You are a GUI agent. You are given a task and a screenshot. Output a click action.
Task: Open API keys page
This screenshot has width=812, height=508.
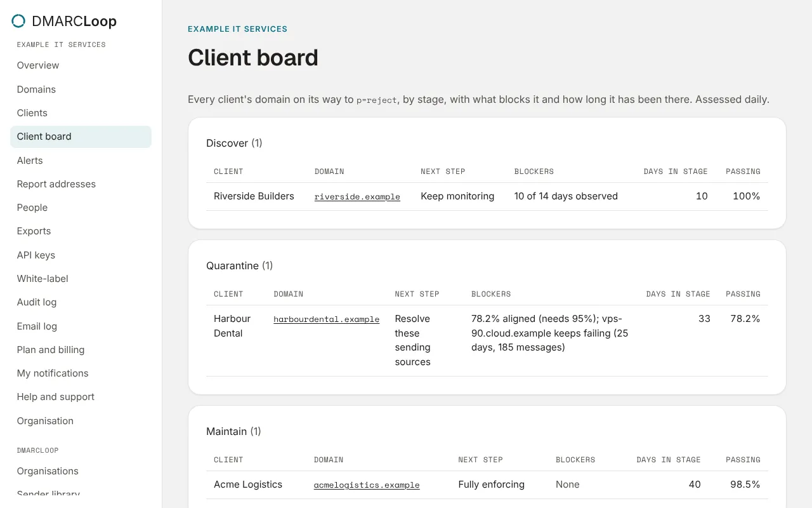pos(81,255)
